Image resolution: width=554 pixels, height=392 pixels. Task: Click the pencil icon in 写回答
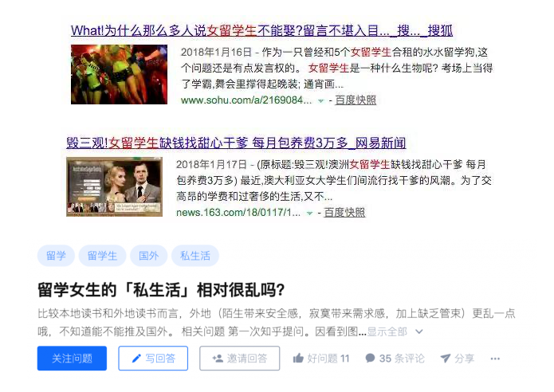click(x=136, y=359)
